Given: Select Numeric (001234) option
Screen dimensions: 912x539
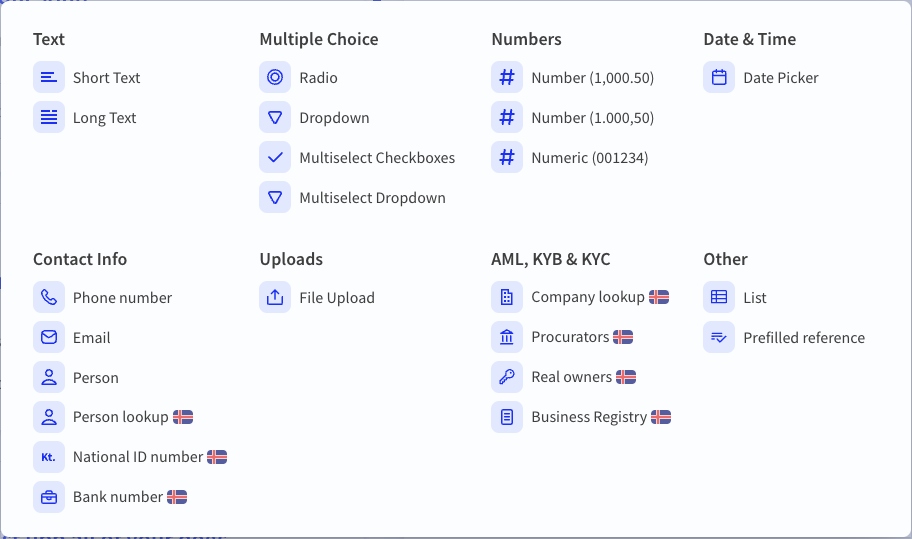Looking at the screenshot, I should click(x=589, y=158).
